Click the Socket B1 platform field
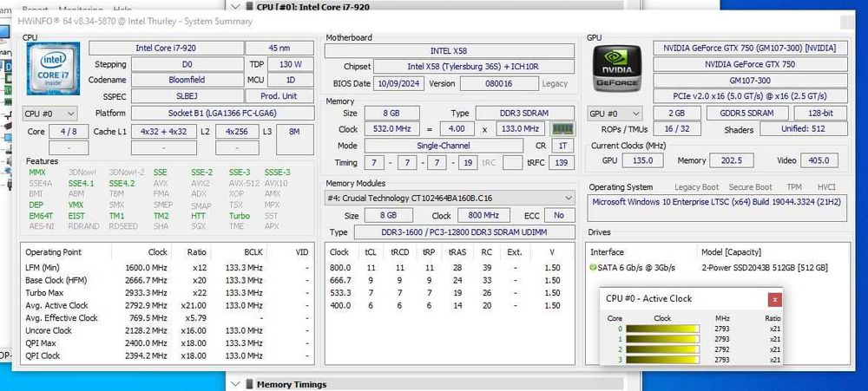 coord(222,114)
